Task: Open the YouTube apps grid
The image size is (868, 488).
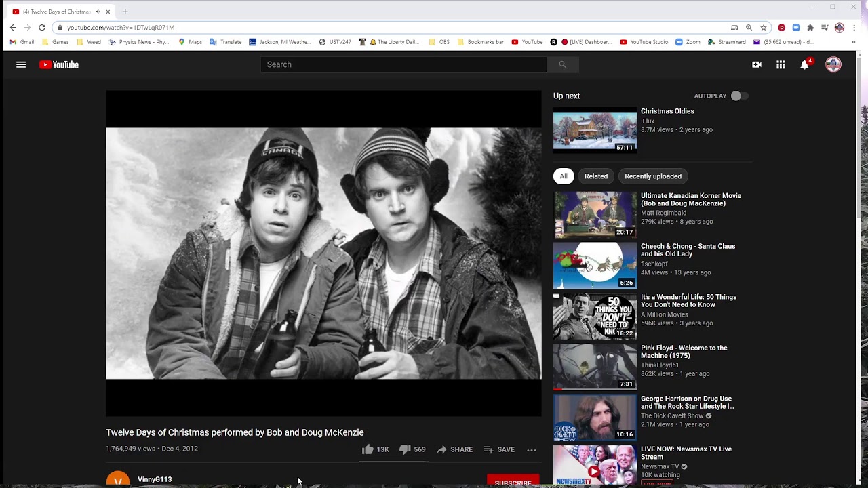Action: 781,64
